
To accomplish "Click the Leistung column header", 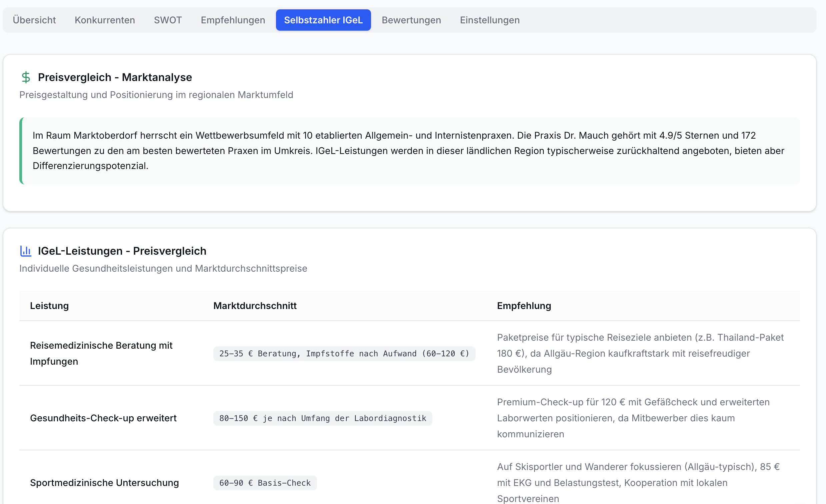I will (49, 305).
